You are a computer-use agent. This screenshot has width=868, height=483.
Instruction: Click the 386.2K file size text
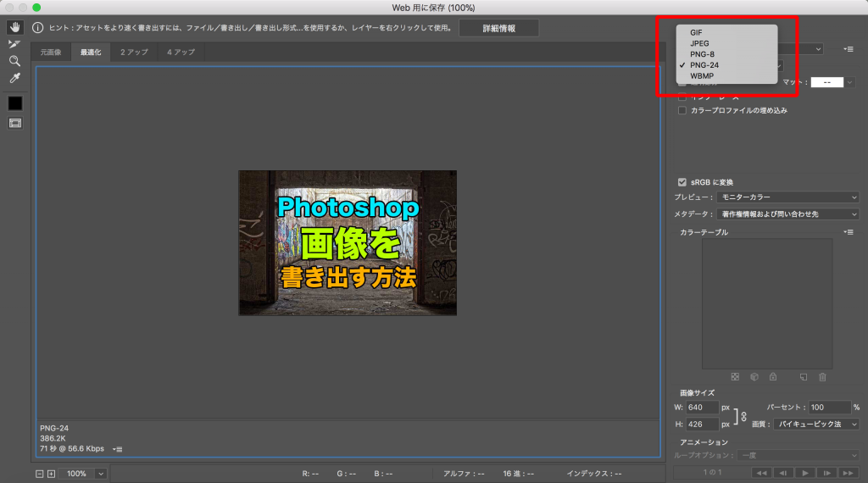53,438
